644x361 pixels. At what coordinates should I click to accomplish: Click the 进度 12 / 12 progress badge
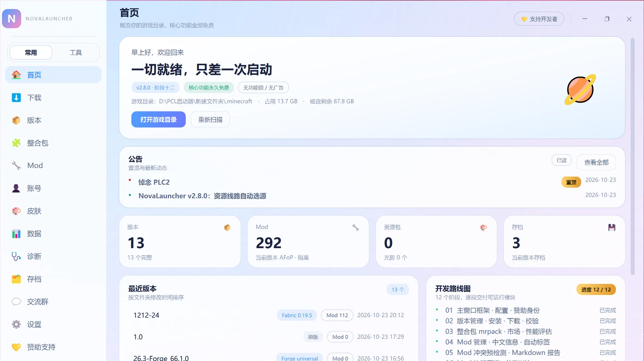click(x=596, y=289)
